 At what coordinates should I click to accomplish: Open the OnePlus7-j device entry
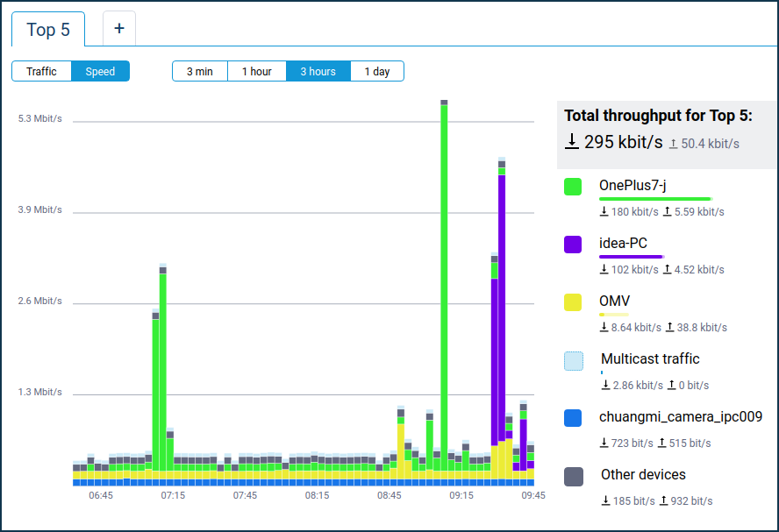(x=632, y=185)
